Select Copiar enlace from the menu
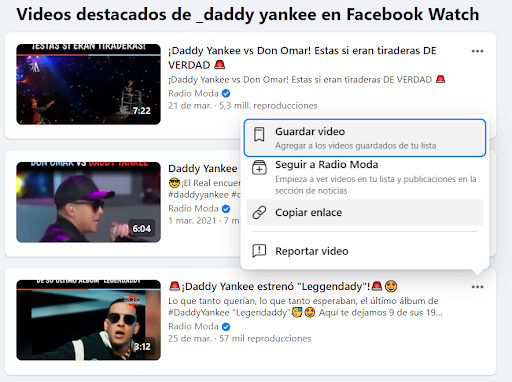The height and width of the screenshot is (382, 512). pyautogui.click(x=365, y=212)
